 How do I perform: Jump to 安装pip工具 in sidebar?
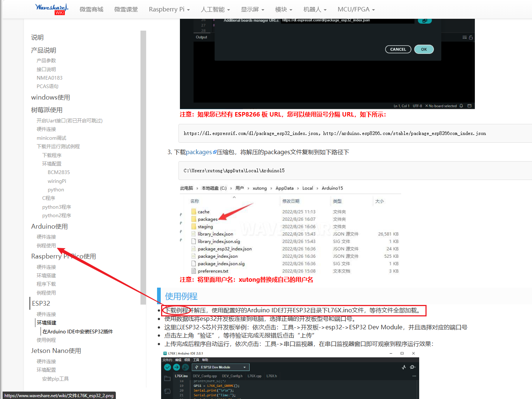tap(55, 379)
